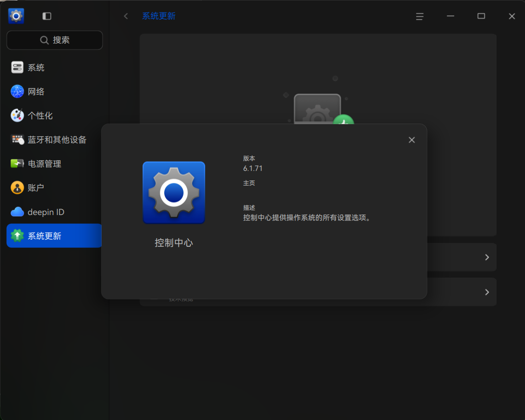Go back using the back arrow

point(126,16)
